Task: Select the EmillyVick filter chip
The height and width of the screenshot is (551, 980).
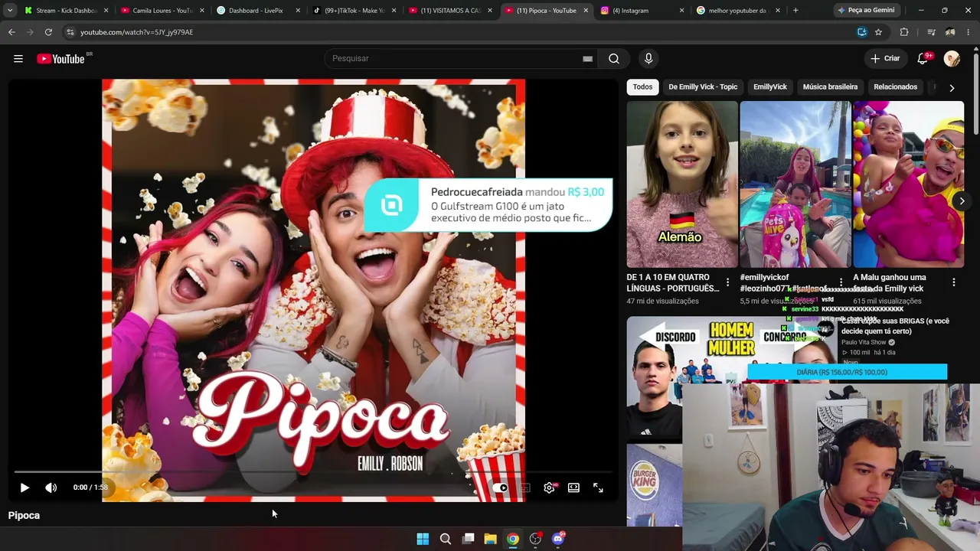Action: [770, 87]
